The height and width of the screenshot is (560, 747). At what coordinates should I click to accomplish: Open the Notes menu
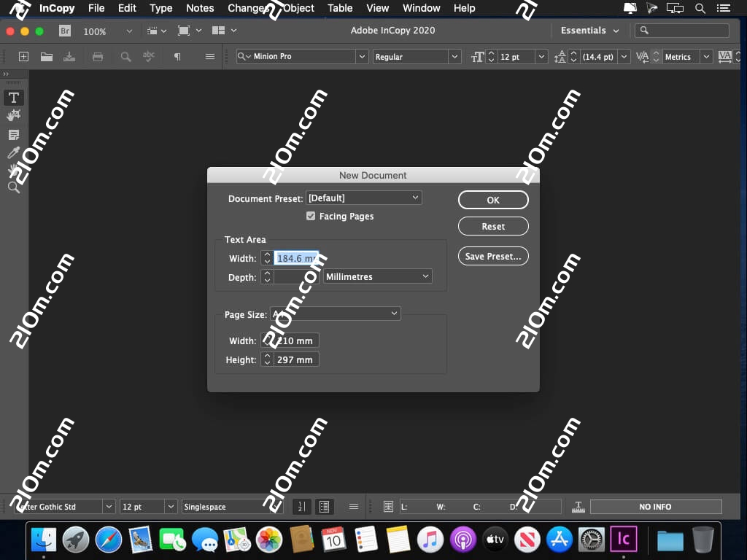point(200,8)
